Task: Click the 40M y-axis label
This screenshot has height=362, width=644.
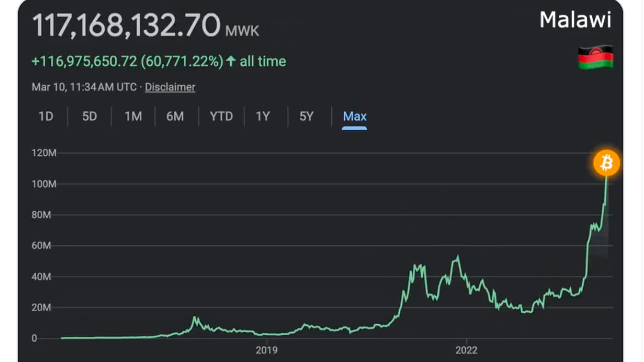Action: point(41,277)
